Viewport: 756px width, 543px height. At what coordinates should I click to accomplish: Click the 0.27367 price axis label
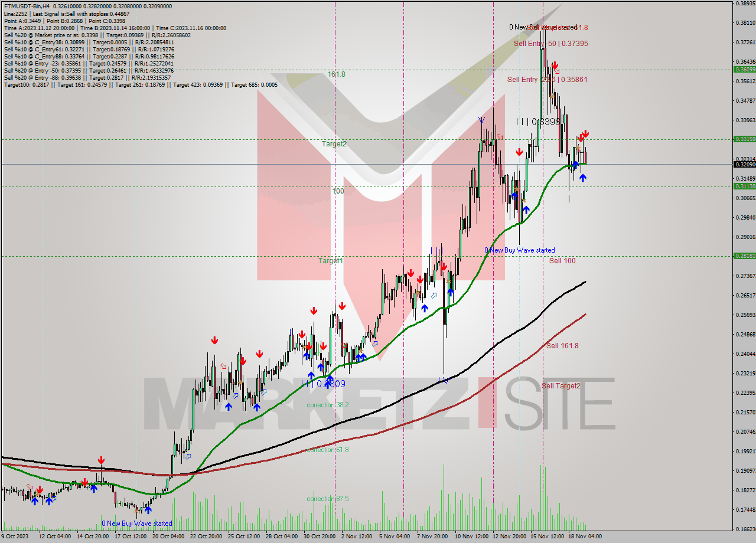point(745,276)
